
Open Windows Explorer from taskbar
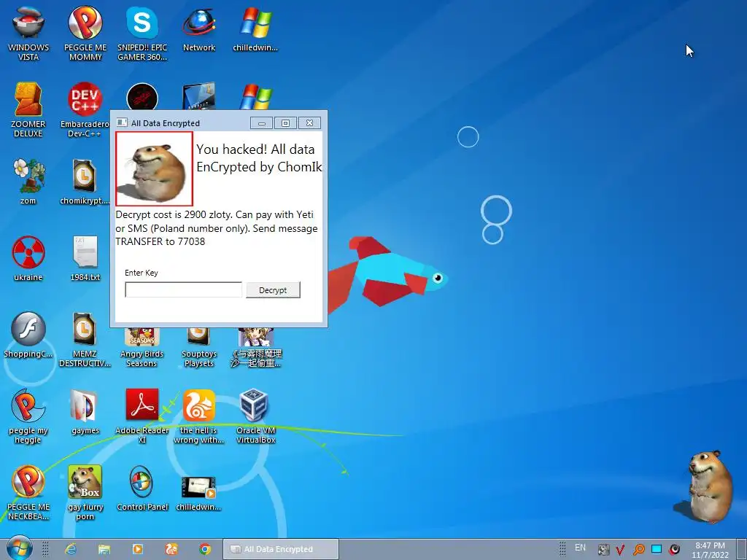104,549
